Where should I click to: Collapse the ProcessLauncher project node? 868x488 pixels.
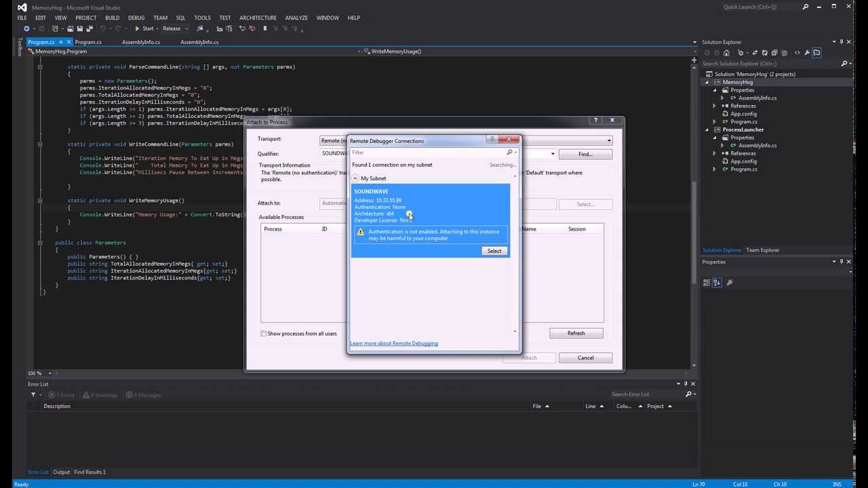pos(707,129)
